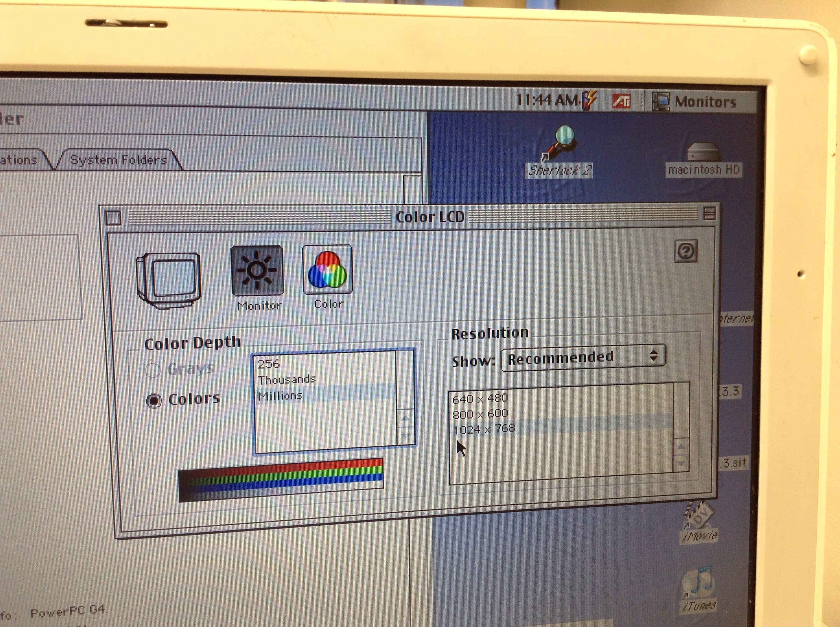Collapse the Color LCD window with windowshade box
This screenshot has width=840, height=627.
[709, 214]
